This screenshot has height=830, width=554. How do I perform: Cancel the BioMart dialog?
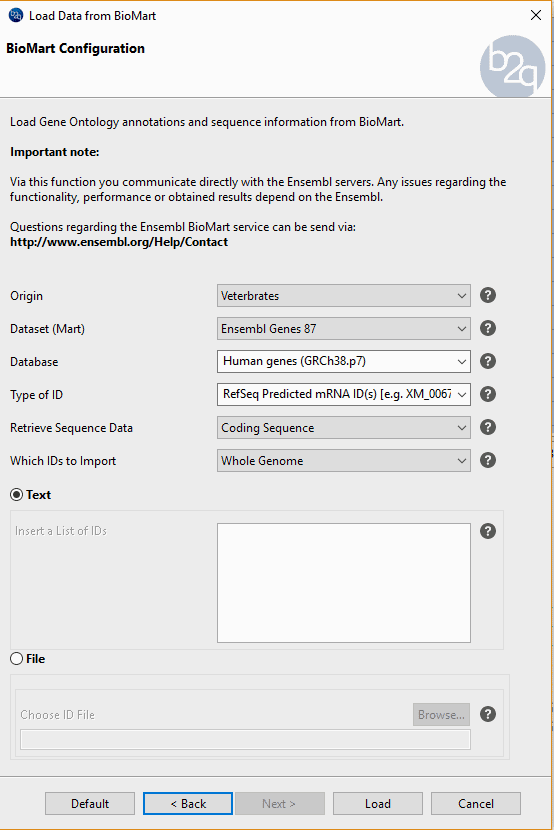[476, 804]
